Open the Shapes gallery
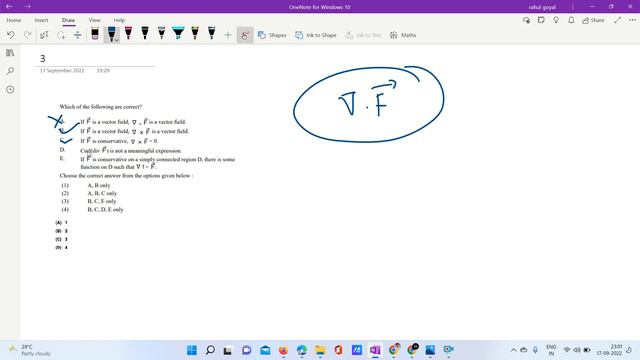 coord(272,35)
